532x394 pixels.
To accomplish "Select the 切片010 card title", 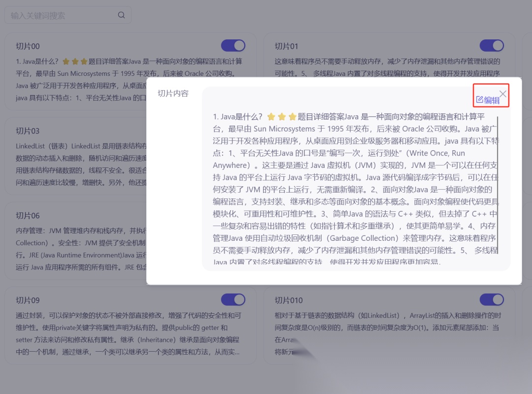I will click(289, 300).
